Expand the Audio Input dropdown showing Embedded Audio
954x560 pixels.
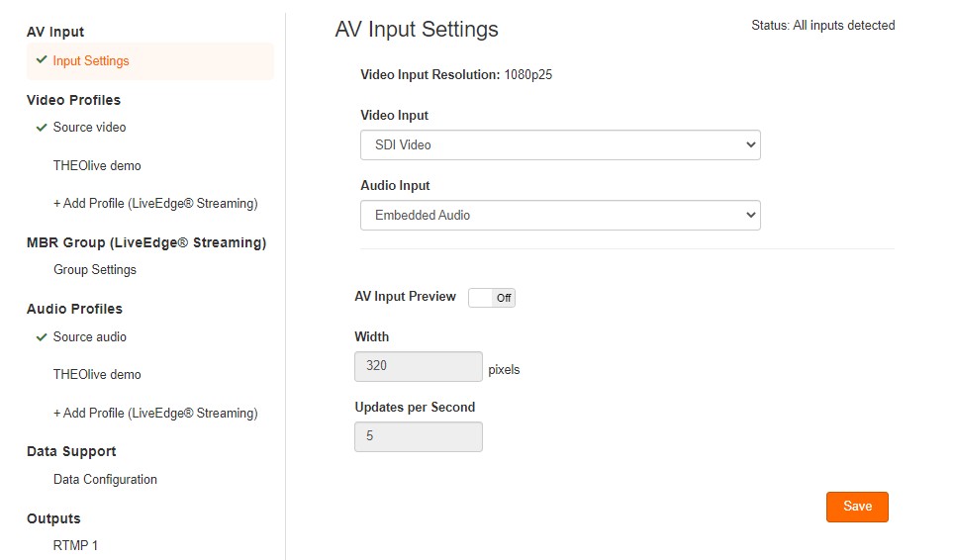[560, 215]
